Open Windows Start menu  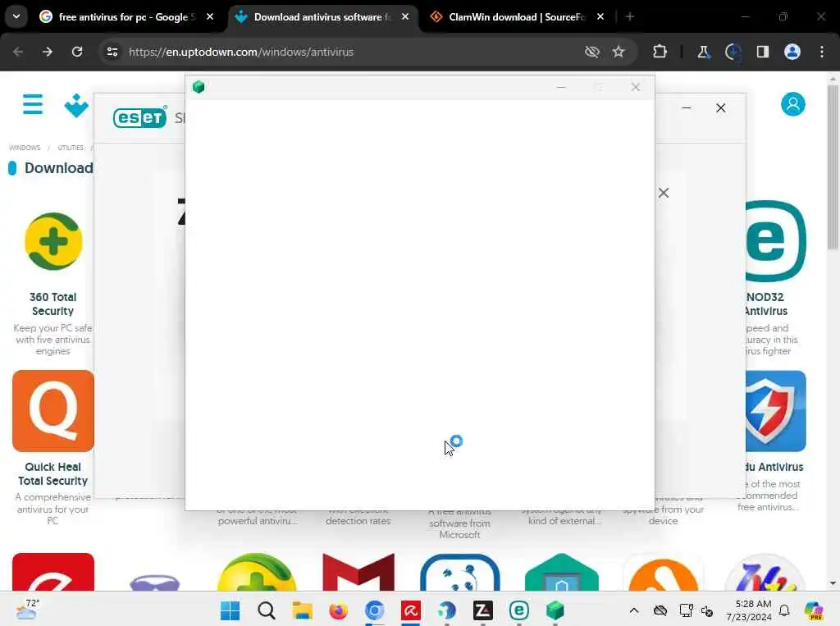pyautogui.click(x=231, y=610)
